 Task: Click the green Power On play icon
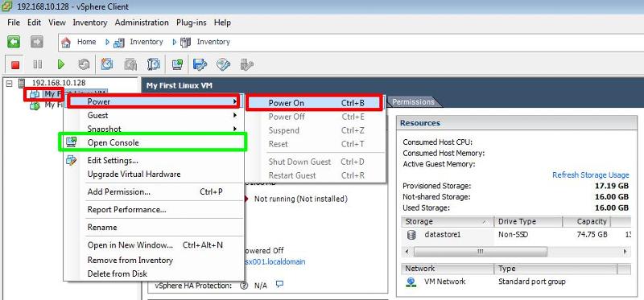(61, 64)
